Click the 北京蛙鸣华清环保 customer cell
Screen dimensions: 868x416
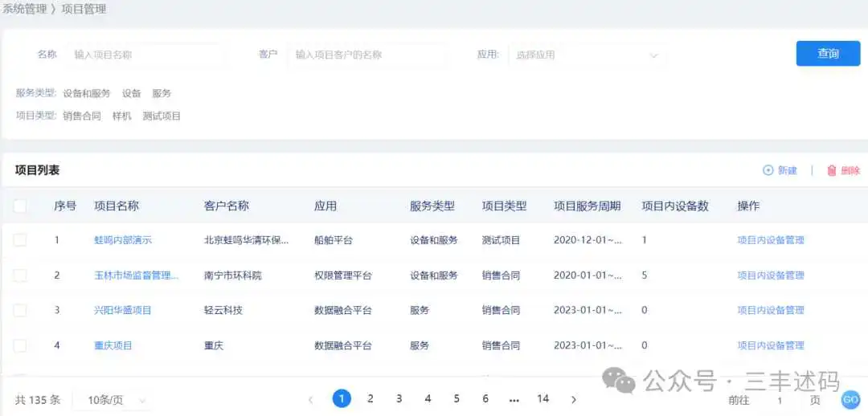coord(247,240)
